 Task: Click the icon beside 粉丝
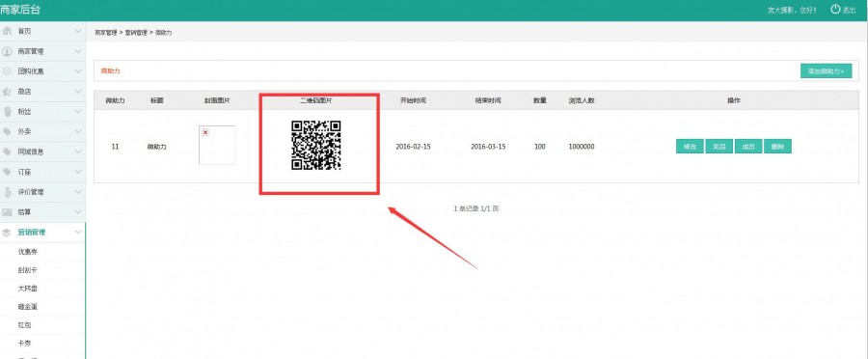7,111
